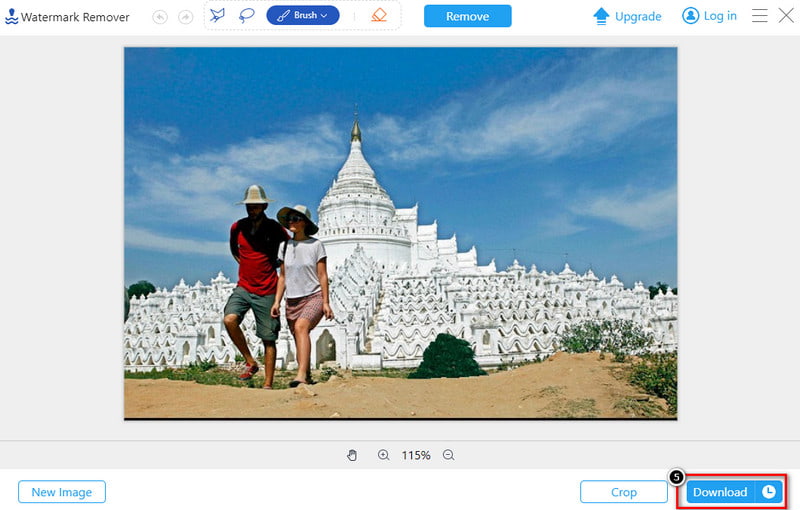Click the Download button
Image resolution: width=800 pixels, height=510 pixels.
point(720,492)
